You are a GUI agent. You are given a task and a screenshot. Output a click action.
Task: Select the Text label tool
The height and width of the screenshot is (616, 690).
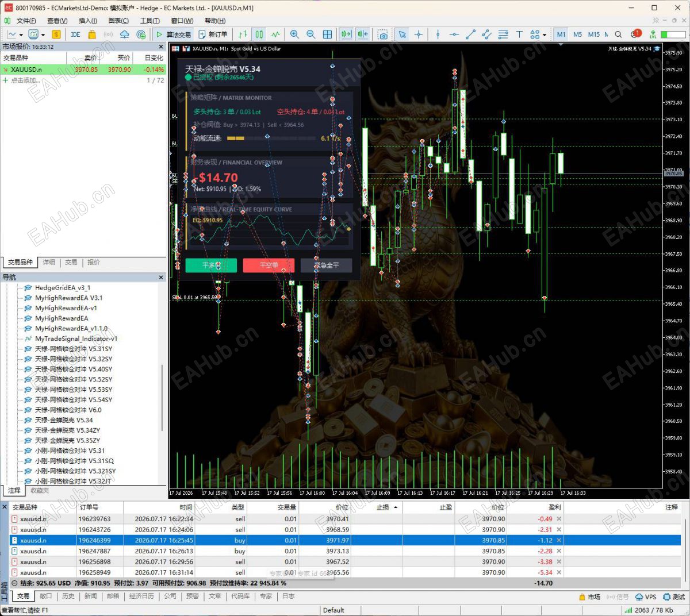pyautogui.click(x=519, y=34)
